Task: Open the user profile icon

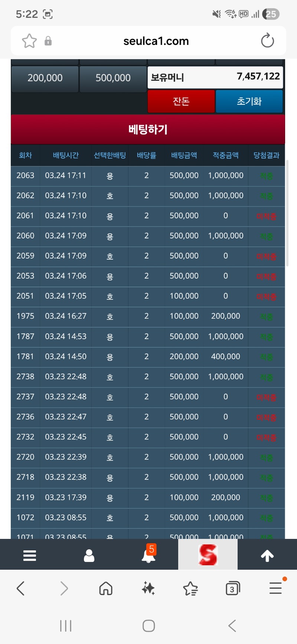Action: (x=89, y=556)
